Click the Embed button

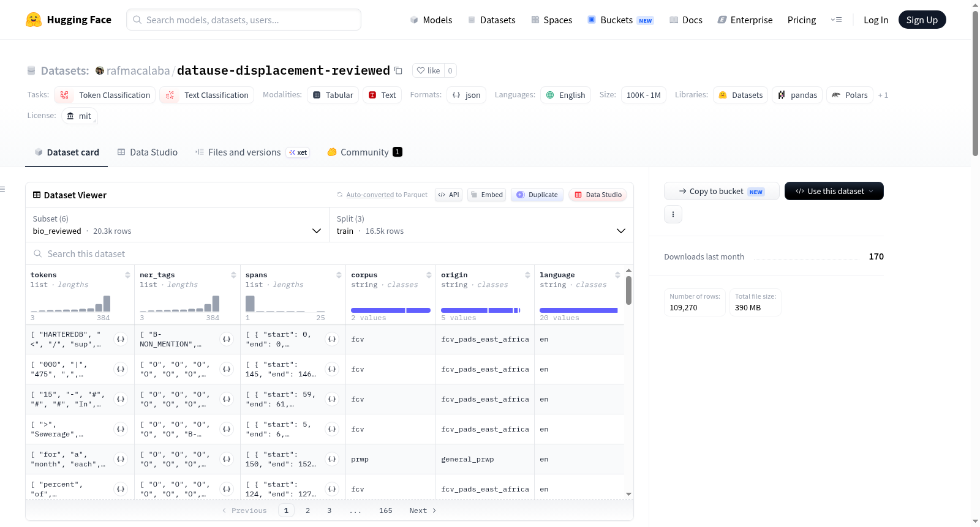coord(486,195)
